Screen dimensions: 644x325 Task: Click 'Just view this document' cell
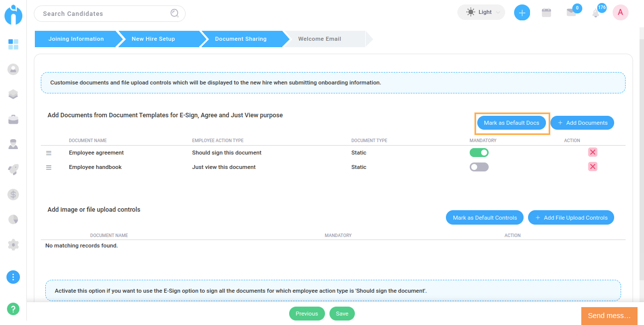click(x=224, y=167)
